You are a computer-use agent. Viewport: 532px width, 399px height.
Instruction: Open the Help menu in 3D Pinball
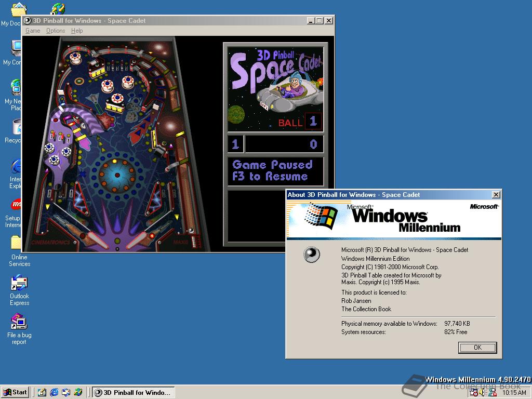point(77,31)
